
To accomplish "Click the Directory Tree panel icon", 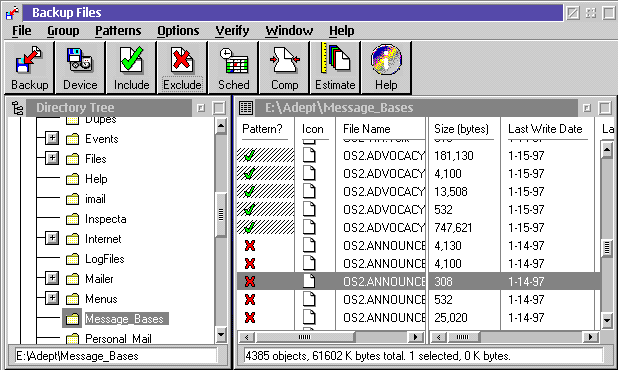I will pyautogui.click(x=17, y=108).
